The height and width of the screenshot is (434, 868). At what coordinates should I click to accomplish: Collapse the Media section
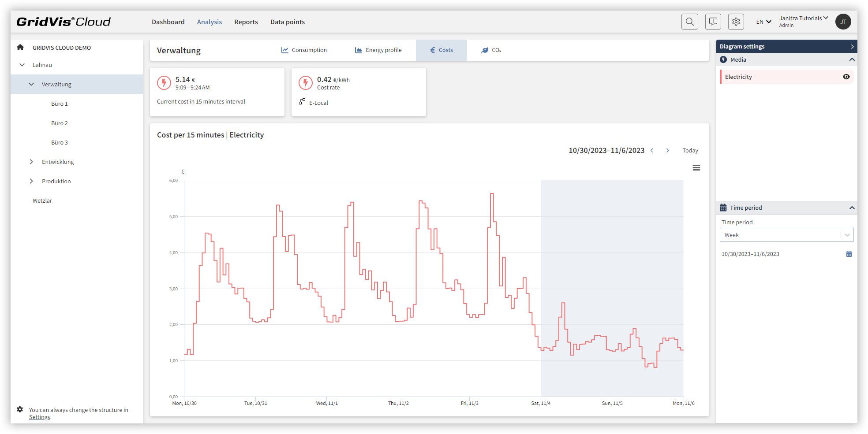(852, 59)
